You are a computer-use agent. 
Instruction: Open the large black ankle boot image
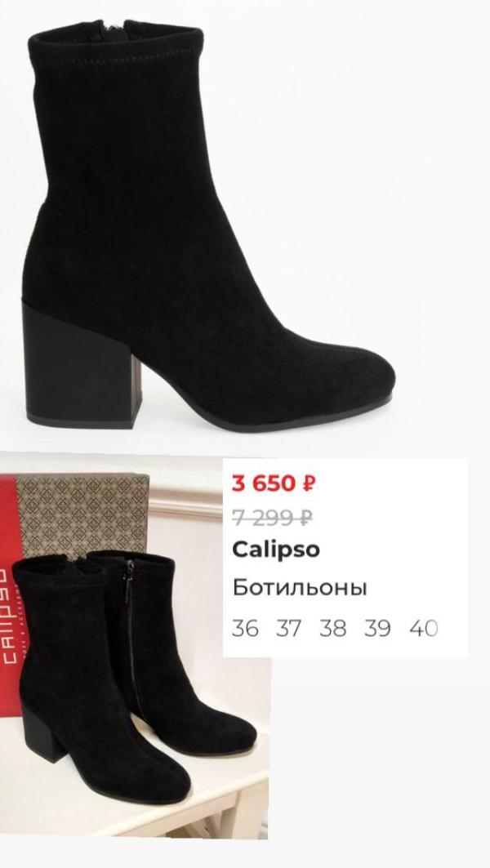(208, 225)
